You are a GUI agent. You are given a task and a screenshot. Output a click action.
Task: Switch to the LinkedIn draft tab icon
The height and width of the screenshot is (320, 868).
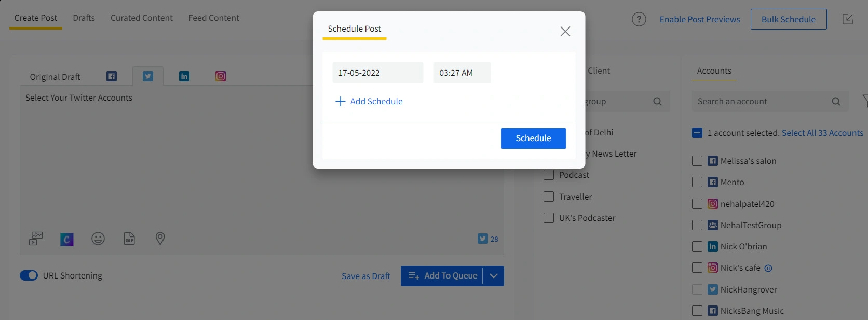click(x=184, y=76)
